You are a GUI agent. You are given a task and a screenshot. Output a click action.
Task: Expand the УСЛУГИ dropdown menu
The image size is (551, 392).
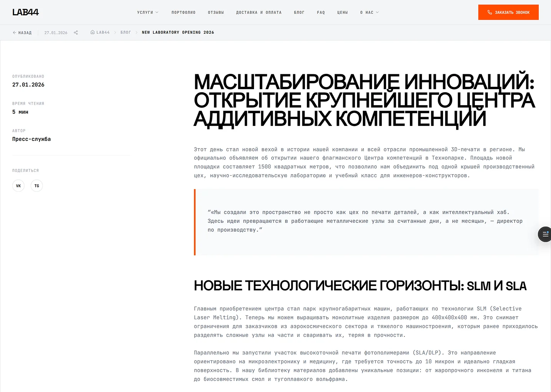pyautogui.click(x=148, y=12)
